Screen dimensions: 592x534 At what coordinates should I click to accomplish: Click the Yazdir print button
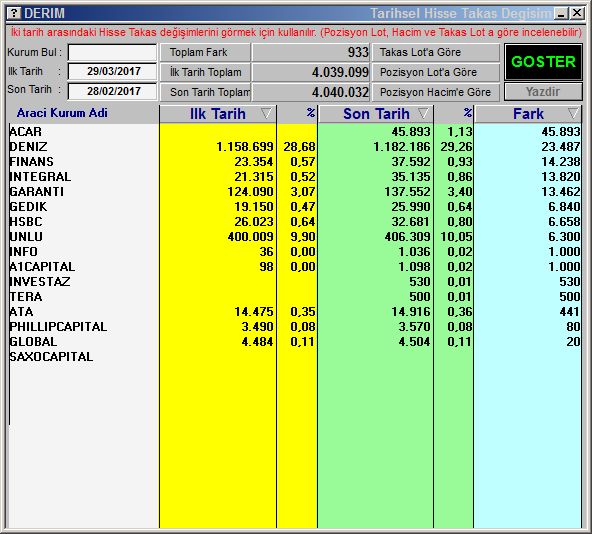(543, 92)
